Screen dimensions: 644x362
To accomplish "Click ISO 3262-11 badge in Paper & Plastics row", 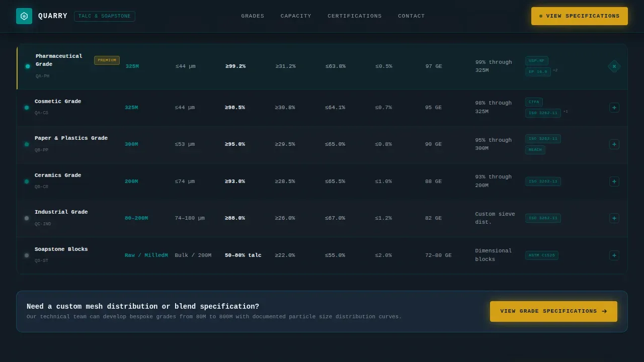I will 543,139.
